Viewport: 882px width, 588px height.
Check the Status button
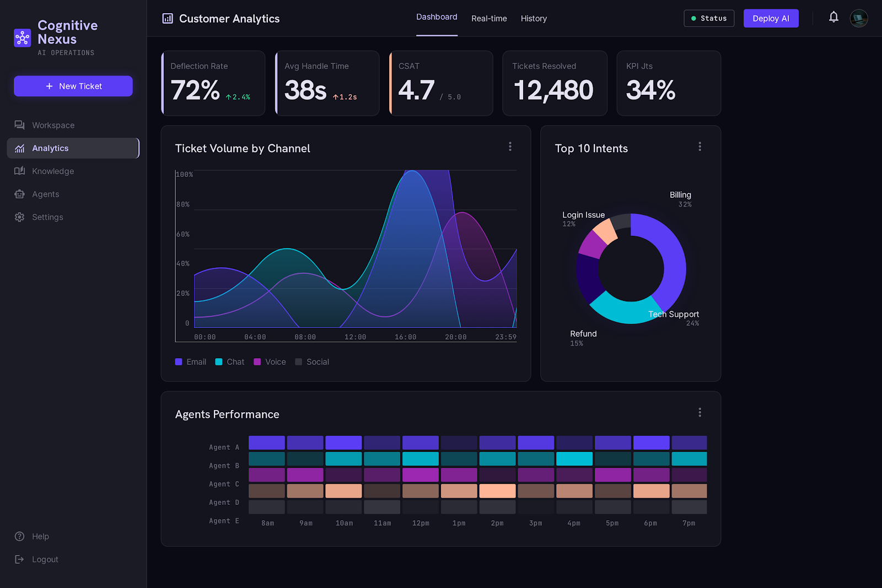(709, 18)
